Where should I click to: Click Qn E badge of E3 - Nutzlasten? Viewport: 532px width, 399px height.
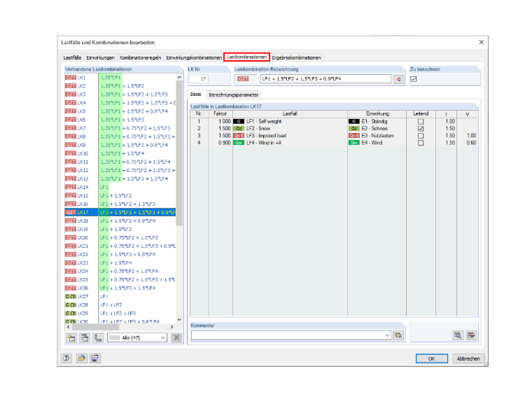[x=354, y=136]
